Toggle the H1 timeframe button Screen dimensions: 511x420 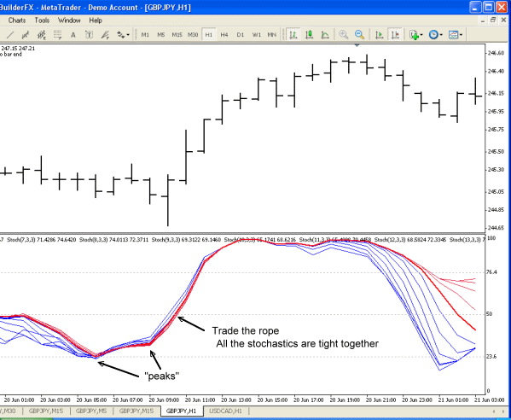pyautogui.click(x=208, y=34)
